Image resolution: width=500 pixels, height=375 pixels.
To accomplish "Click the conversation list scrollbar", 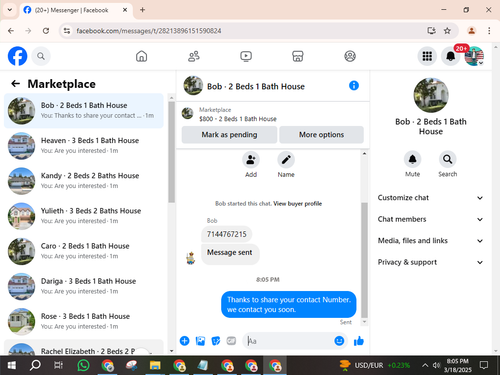I will pyautogui.click(x=171, y=152).
